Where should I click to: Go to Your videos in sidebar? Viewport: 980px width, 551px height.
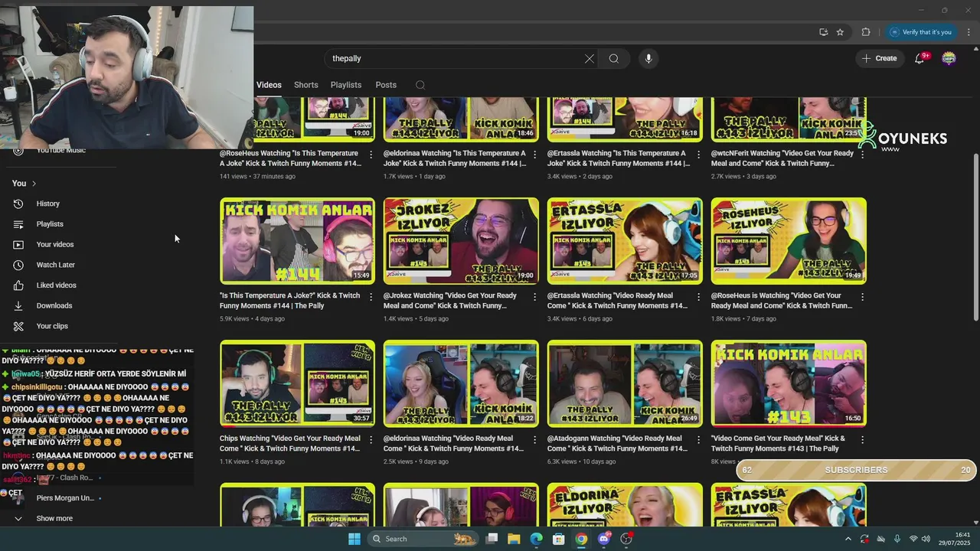point(55,245)
